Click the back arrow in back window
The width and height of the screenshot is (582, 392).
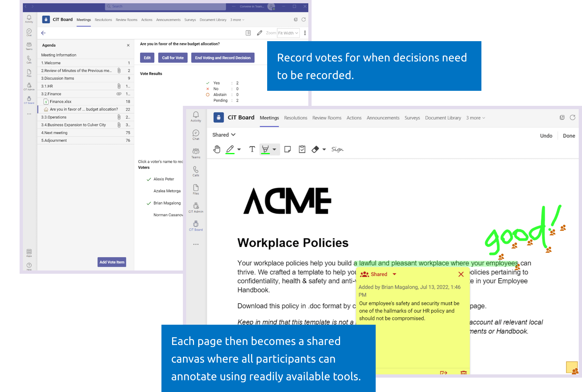point(43,33)
